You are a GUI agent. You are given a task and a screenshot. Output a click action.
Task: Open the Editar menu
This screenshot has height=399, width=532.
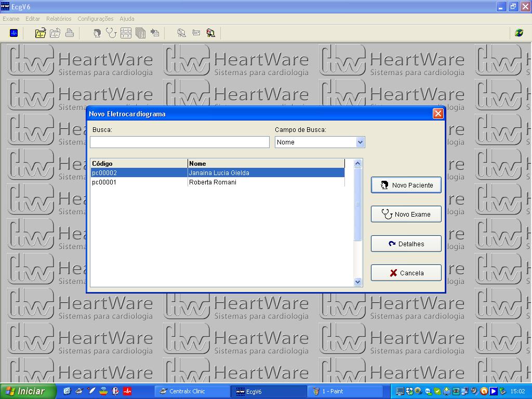pyautogui.click(x=33, y=19)
